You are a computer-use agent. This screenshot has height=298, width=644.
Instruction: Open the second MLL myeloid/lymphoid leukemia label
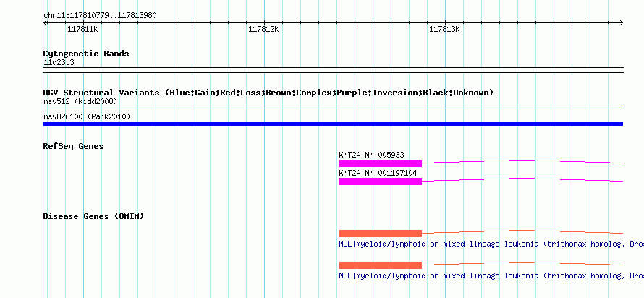[x=491, y=276]
